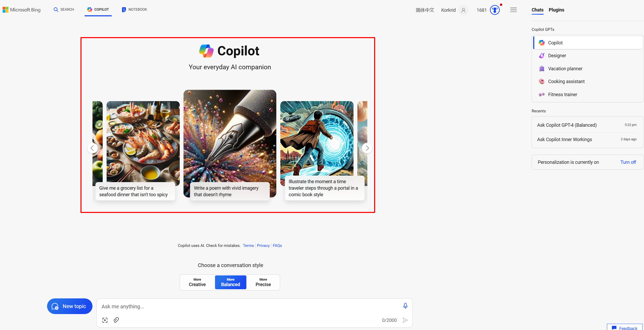Click the Ask me anything input field

(x=250, y=306)
